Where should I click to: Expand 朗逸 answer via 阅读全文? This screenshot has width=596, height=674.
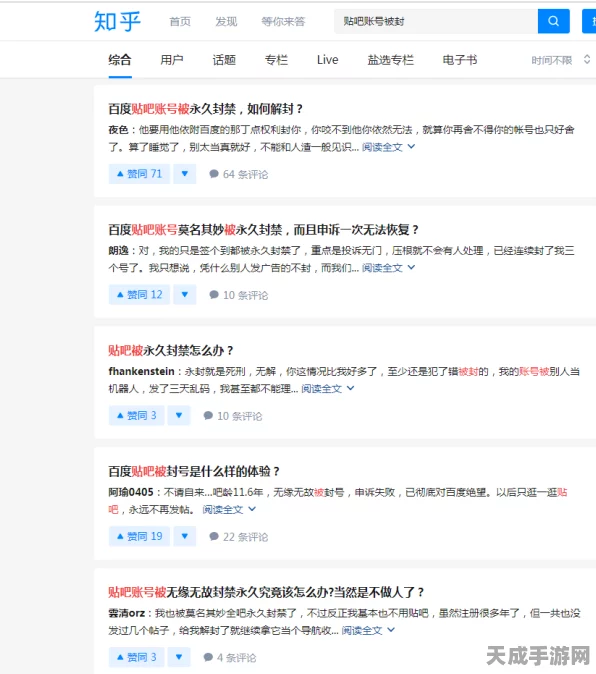click(388, 268)
